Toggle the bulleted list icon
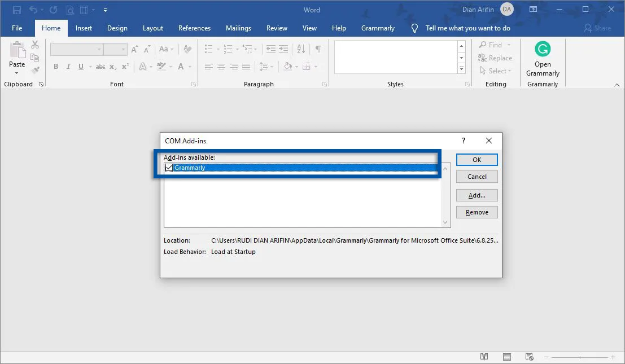Image resolution: width=625 pixels, height=364 pixels. click(209, 49)
